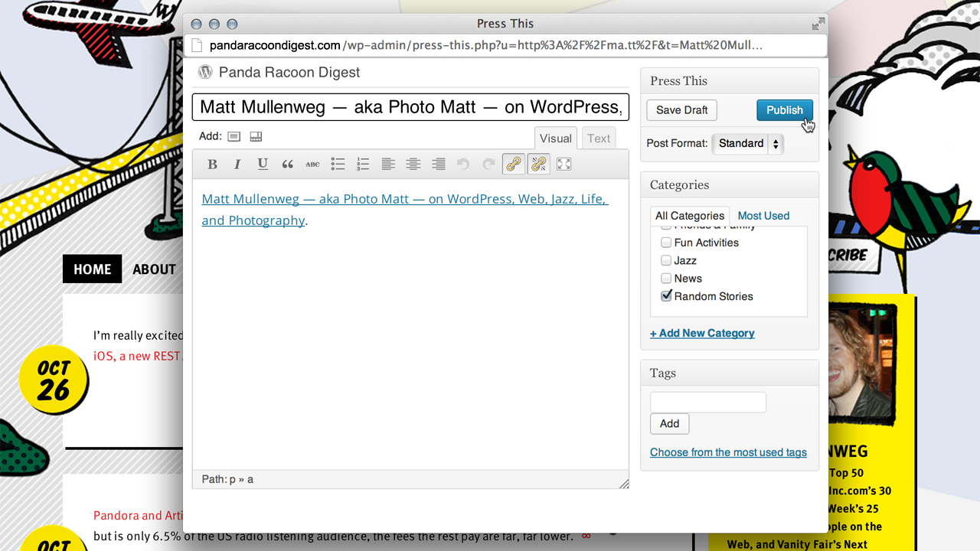Screen dimensions: 980x551
Task: Click the page icon in the address bar
Action: tap(197, 45)
